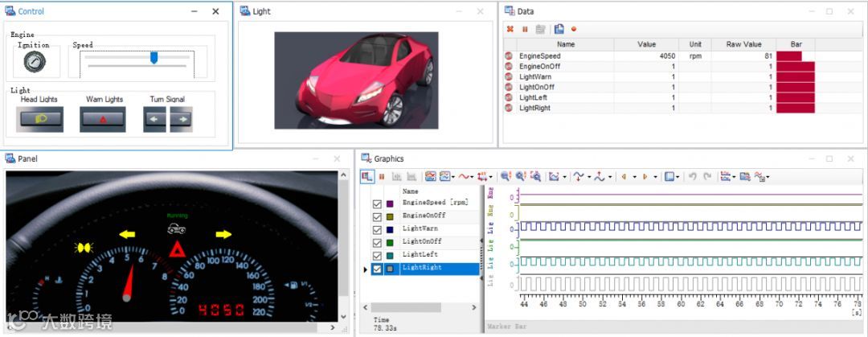Click the signal icon beside EngineSpeed in Data
868x337 pixels.
510,56
